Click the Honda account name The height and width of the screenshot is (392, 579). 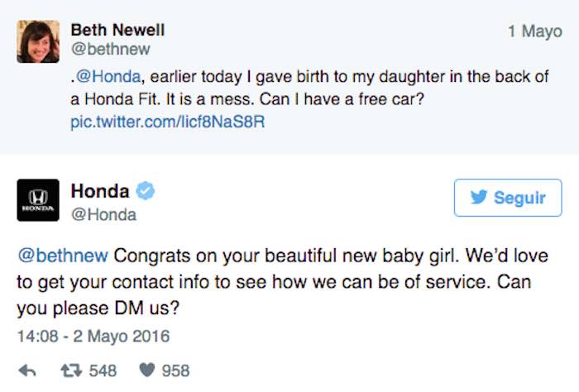[99, 192]
